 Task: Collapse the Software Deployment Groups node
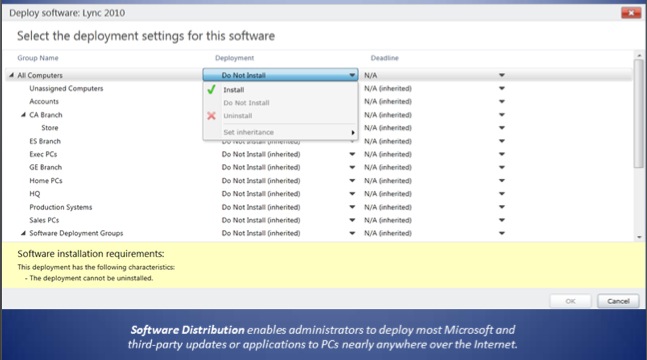24,233
